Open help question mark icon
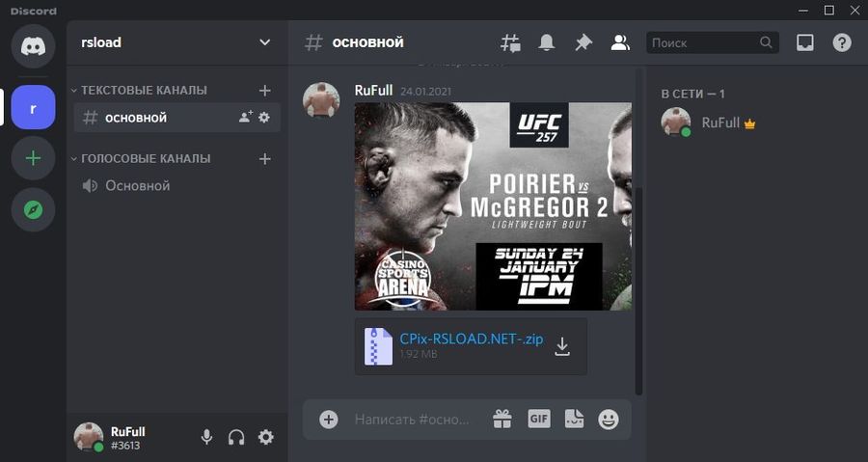Screen dimensions: 868x462 842,43
